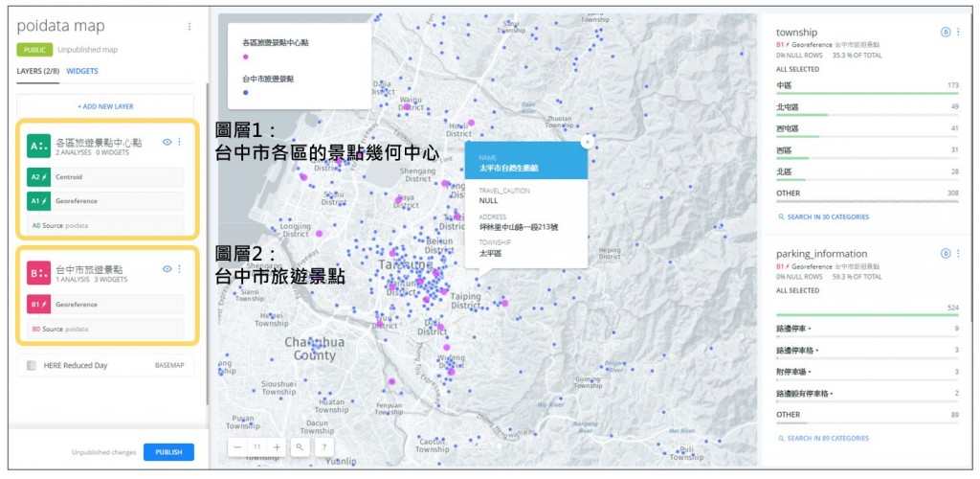Click the blue legend color dot
The image size is (980, 479).
coord(245,93)
